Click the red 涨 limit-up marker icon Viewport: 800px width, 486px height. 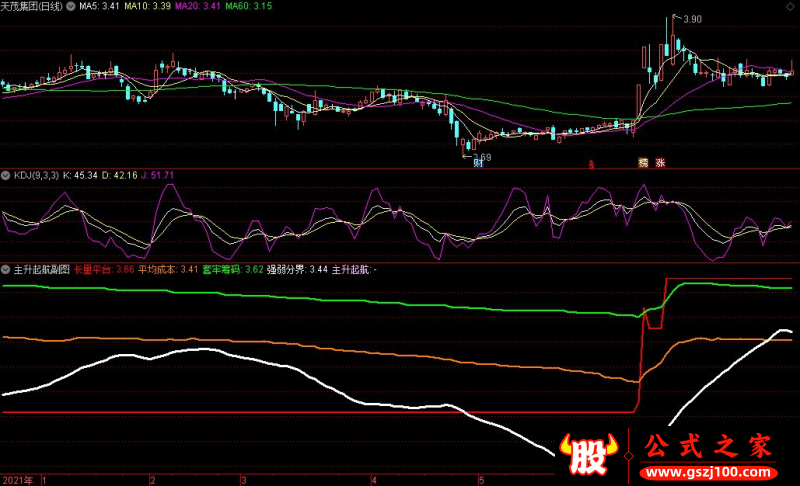coord(660,163)
